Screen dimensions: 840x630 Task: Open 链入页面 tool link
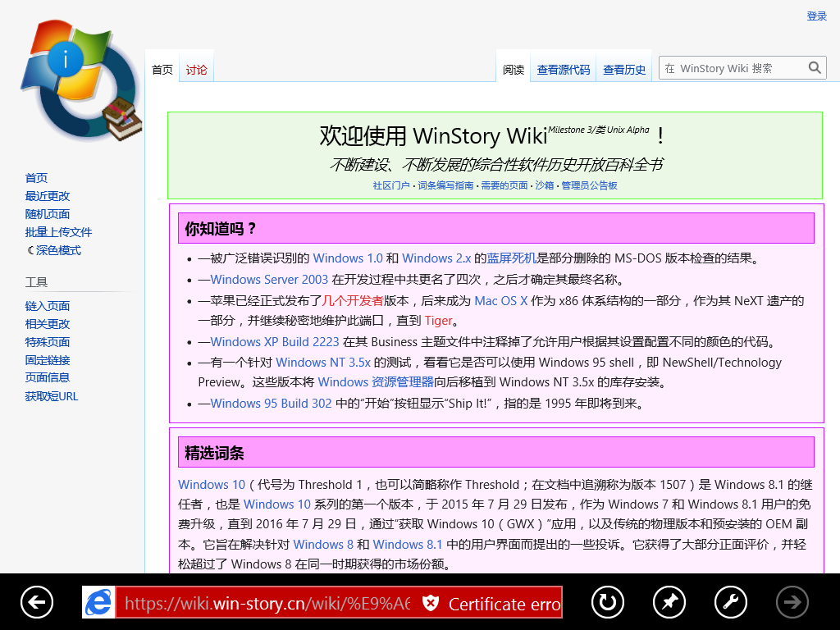[47, 306]
